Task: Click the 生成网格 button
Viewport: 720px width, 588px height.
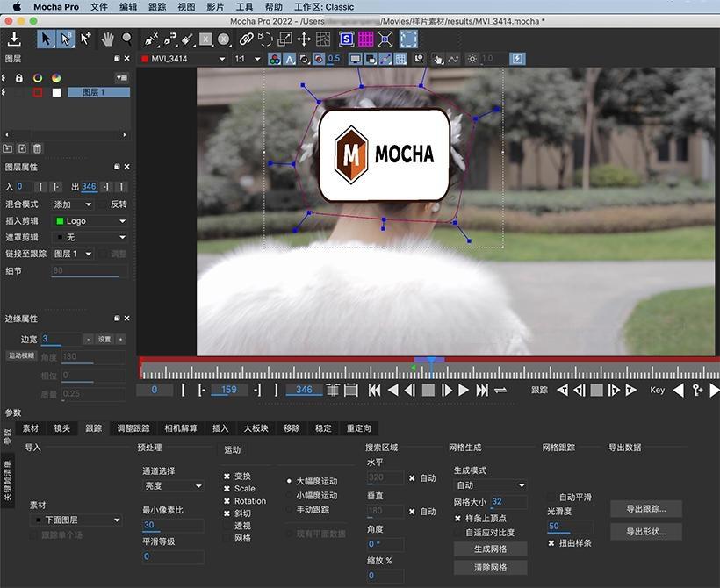Action: [489, 548]
